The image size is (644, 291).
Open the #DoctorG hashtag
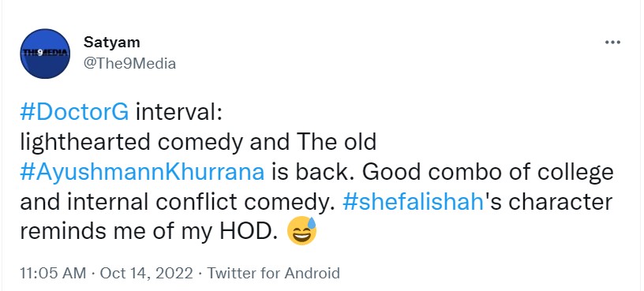point(74,113)
